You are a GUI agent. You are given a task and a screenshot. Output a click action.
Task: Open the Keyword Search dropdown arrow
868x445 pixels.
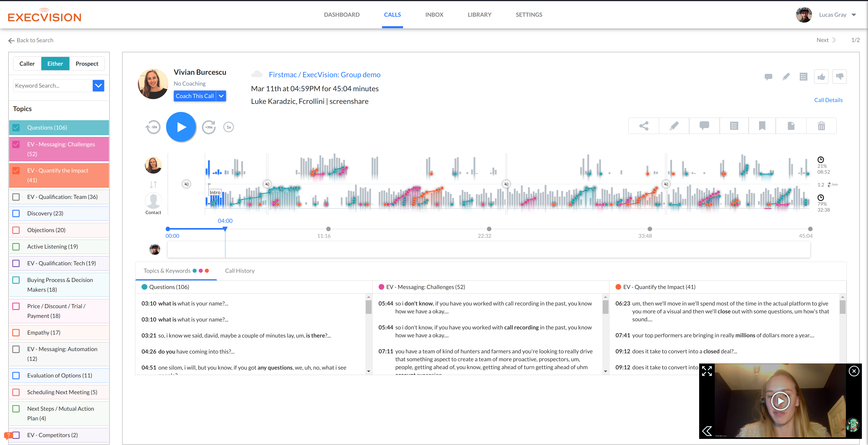pyautogui.click(x=98, y=86)
